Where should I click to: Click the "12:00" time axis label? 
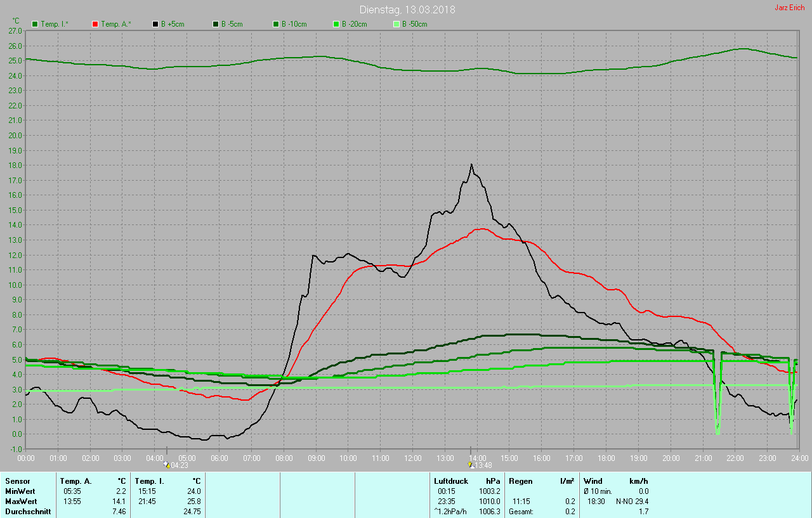(413, 458)
